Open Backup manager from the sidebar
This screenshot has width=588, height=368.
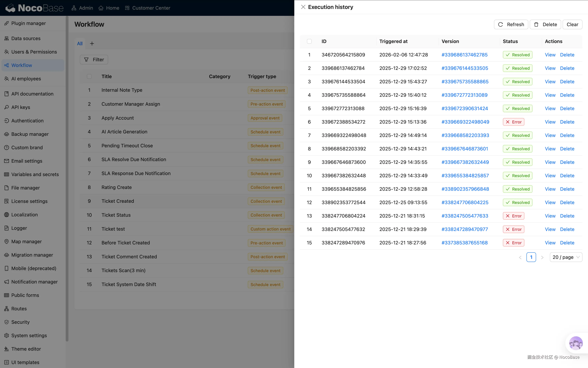(30, 134)
